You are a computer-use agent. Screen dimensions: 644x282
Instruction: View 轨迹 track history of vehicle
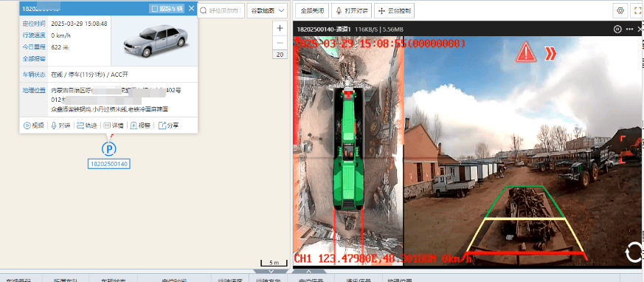tap(86, 125)
